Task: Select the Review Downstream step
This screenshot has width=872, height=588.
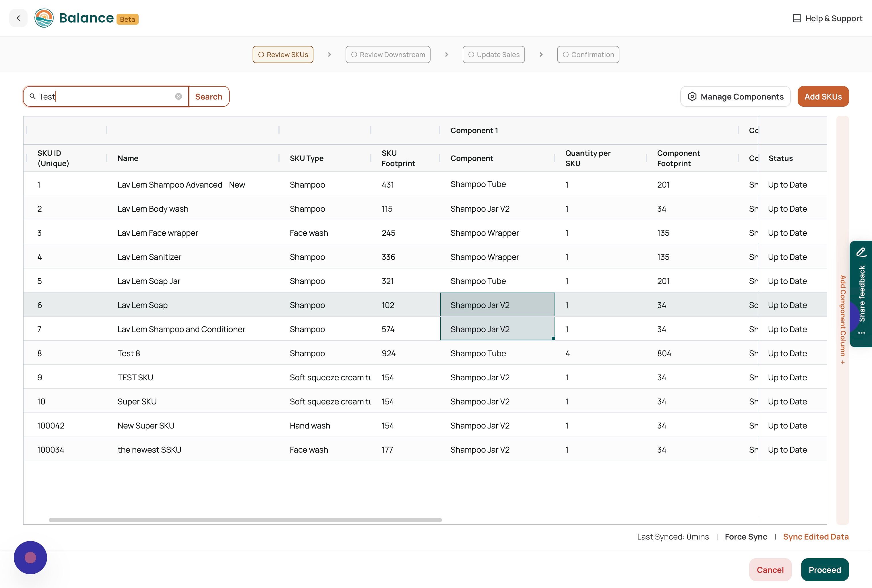Action: coord(387,54)
